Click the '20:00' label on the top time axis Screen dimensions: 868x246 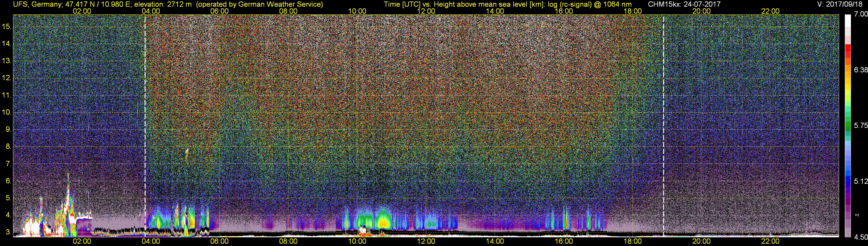click(x=702, y=11)
